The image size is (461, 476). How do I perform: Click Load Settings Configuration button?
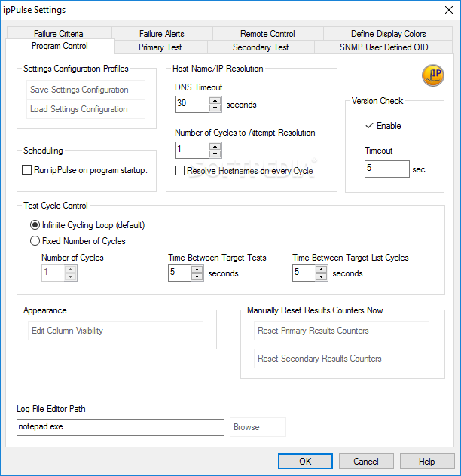pyautogui.click(x=86, y=109)
